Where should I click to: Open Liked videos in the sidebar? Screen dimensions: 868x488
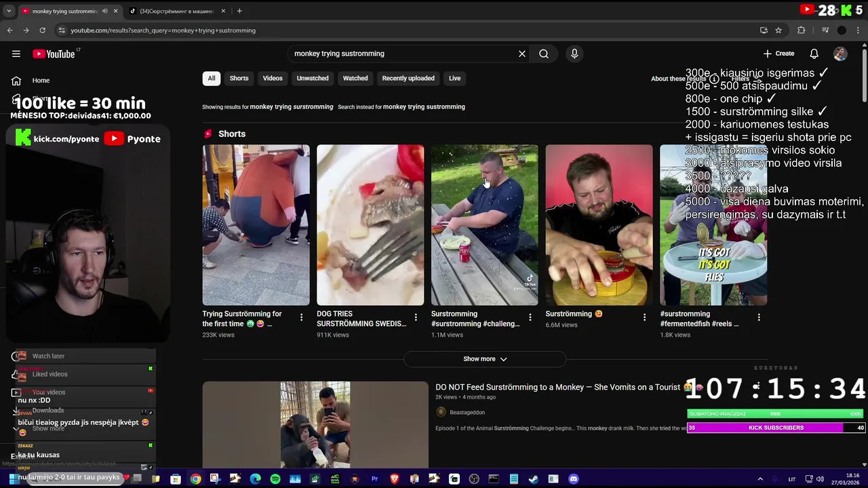[x=50, y=374]
